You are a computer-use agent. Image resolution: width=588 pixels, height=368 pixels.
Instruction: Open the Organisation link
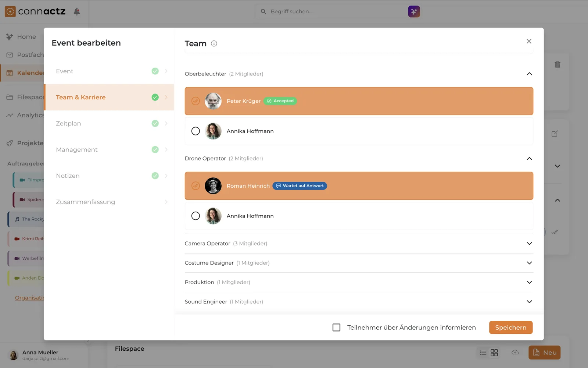(x=29, y=298)
